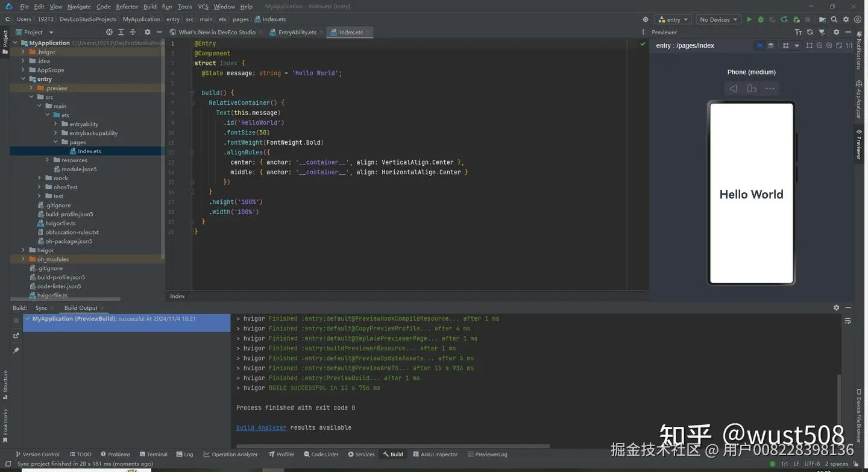Open the Build menu
Screen dimensions: 868x472
[x=149, y=7]
